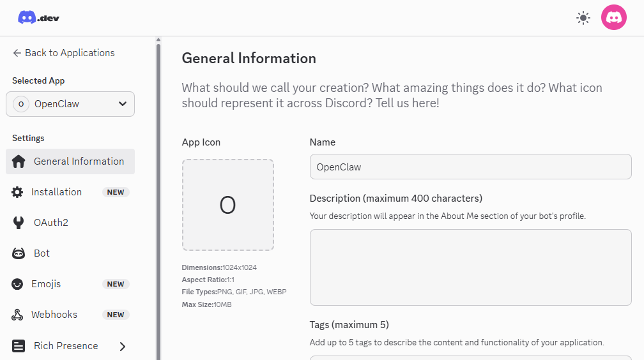Viewport: 644px width, 360px height.
Task: Open the Installation settings page
Action: click(x=57, y=192)
